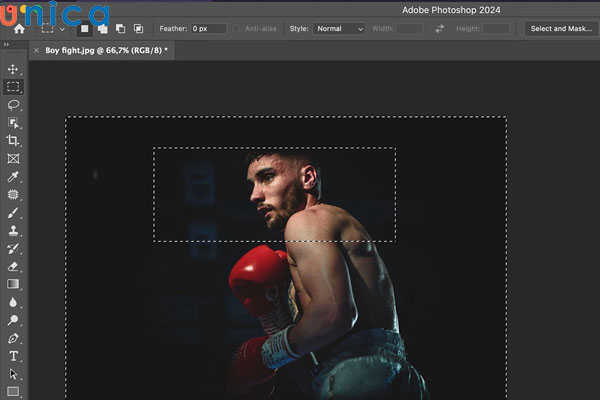Enable the Anti-alias checkbox
Screen dimensions: 600x400
[x=237, y=29]
